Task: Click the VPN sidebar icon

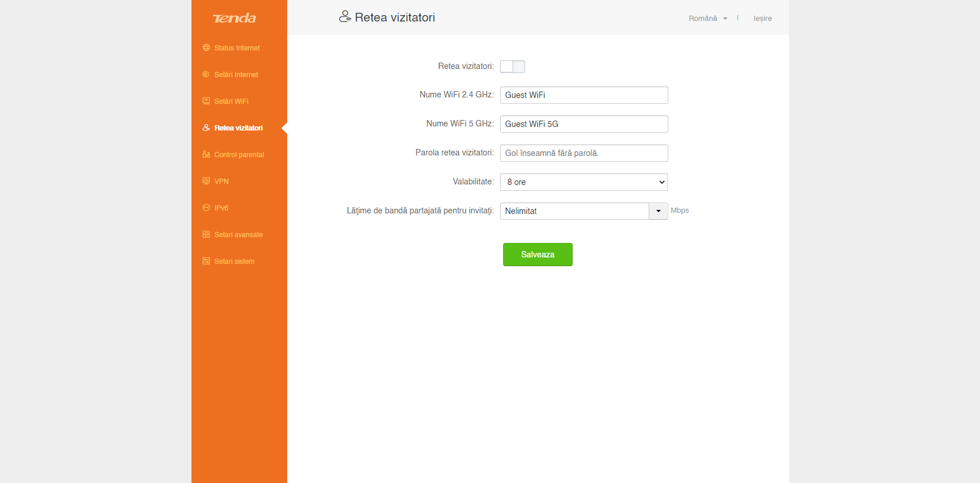Action: point(206,181)
